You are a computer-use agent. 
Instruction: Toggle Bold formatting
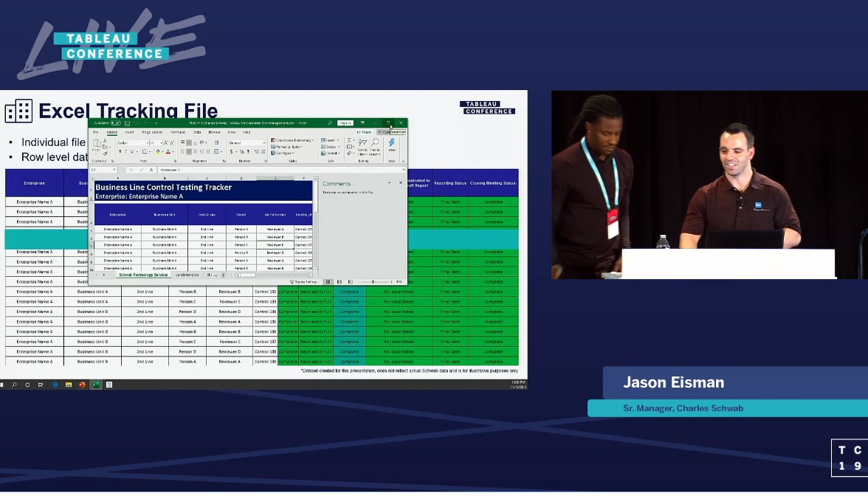coord(120,151)
